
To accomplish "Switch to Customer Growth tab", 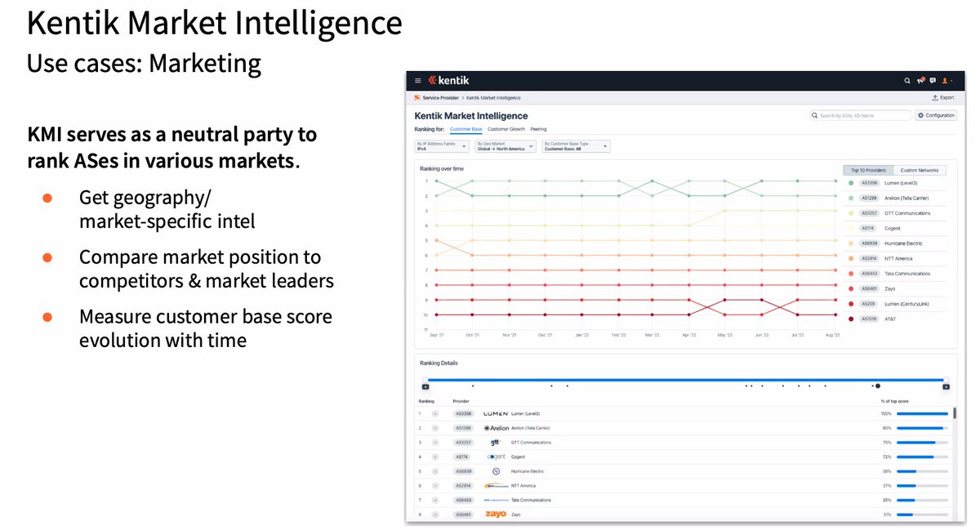I will (x=506, y=129).
